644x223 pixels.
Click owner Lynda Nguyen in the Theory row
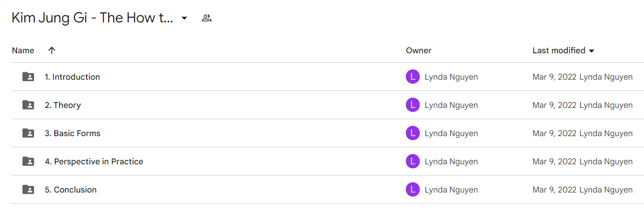coord(451,105)
